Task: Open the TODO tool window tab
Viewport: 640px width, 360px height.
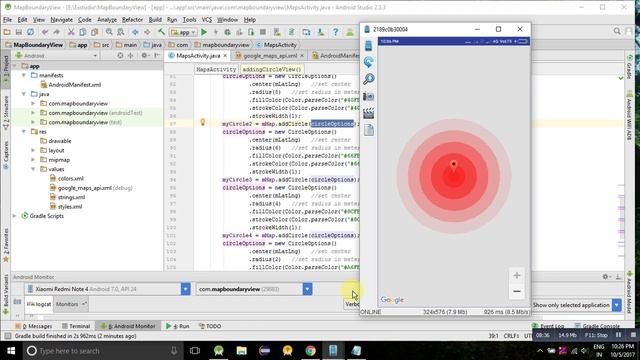Action: click(x=210, y=326)
